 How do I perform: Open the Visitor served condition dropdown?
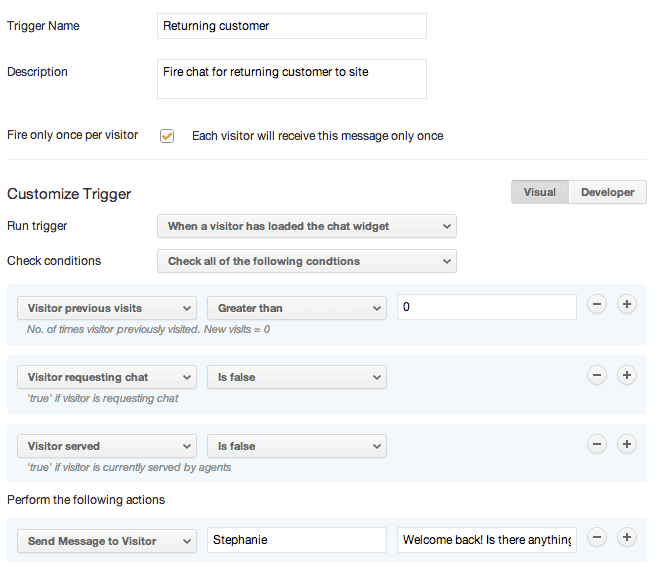pos(107,446)
